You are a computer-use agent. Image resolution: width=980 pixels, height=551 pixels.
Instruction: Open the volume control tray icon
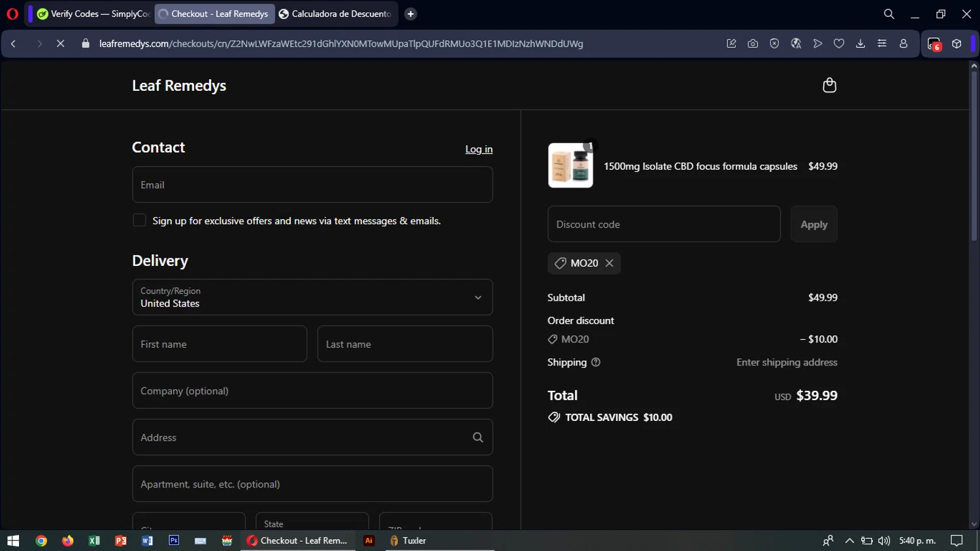pos(884,541)
